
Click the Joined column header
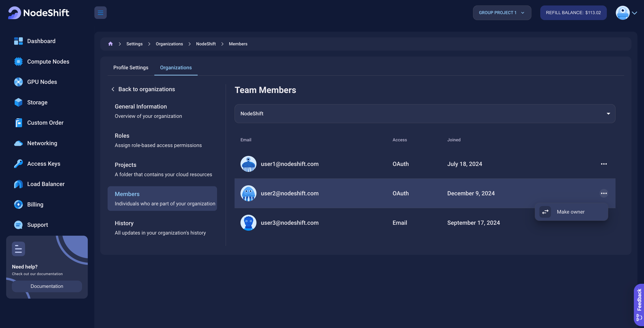[454, 140]
